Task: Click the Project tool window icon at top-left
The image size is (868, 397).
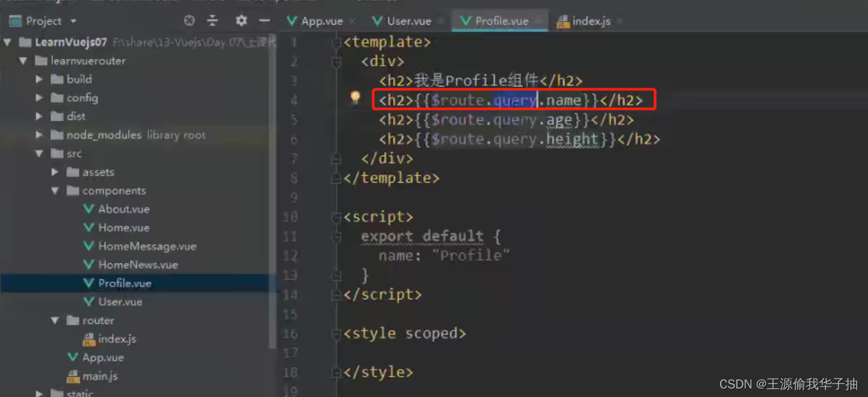Action: point(14,20)
